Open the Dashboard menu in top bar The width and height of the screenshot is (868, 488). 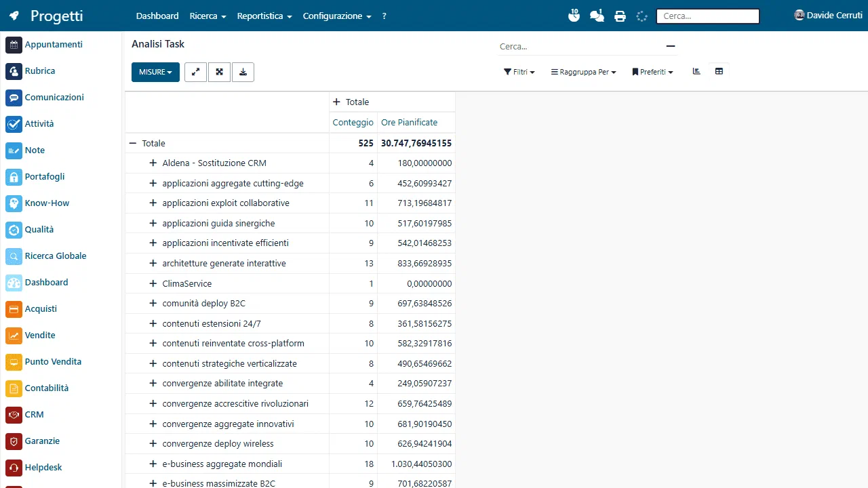tap(157, 16)
